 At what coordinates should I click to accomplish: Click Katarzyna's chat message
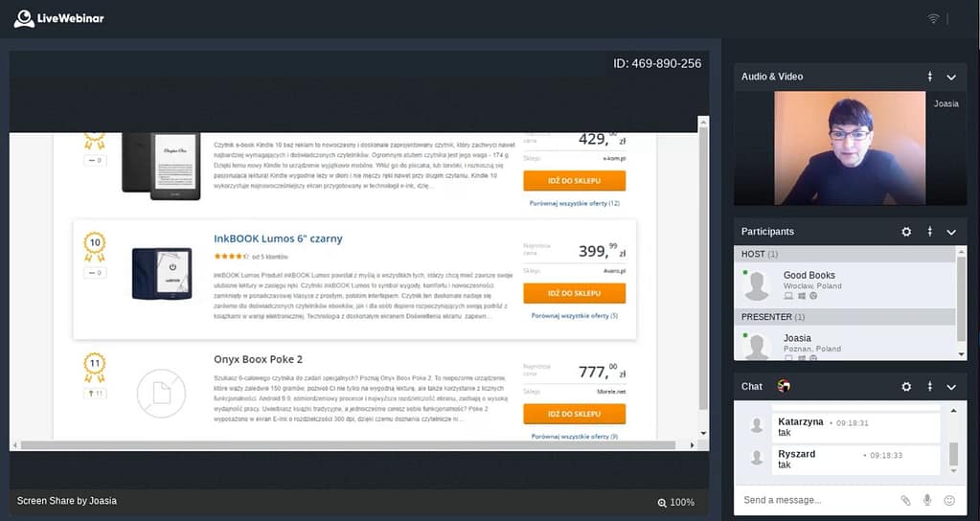pyautogui.click(x=855, y=427)
